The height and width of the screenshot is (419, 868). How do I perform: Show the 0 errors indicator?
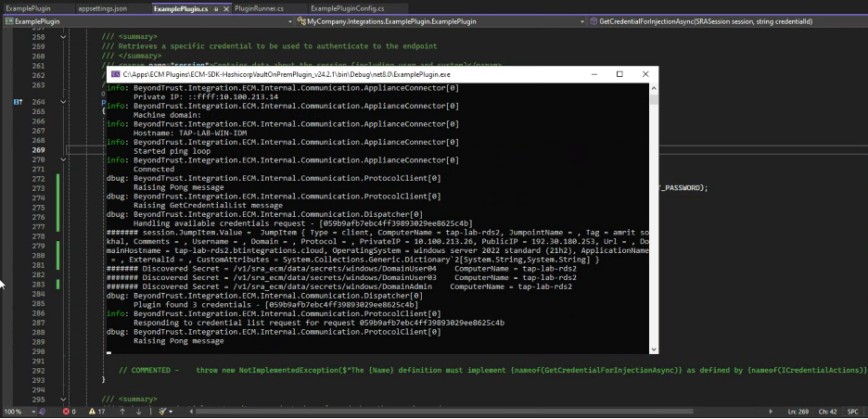tap(70, 412)
